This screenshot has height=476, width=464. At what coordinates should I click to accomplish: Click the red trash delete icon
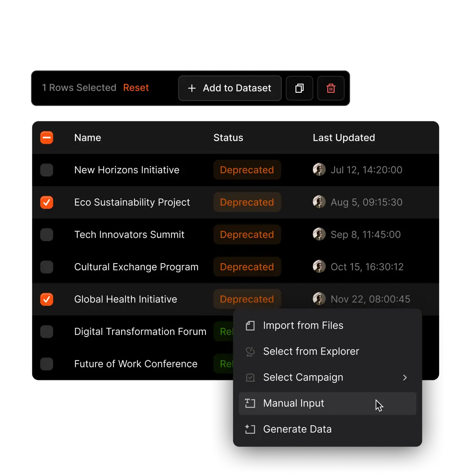click(331, 88)
